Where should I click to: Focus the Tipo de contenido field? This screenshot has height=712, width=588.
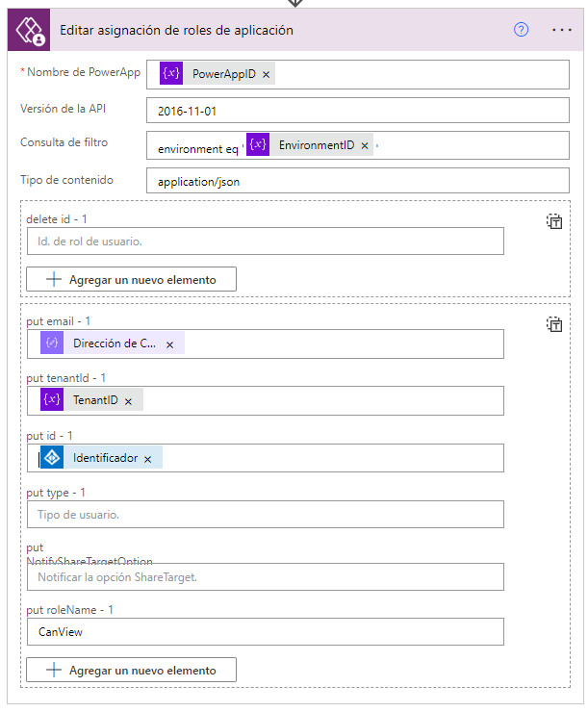[358, 181]
